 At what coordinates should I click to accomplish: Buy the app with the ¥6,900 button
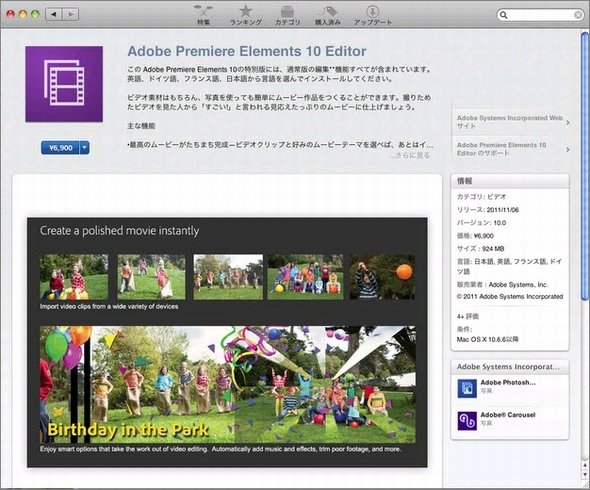pyautogui.click(x=60, y=148)
